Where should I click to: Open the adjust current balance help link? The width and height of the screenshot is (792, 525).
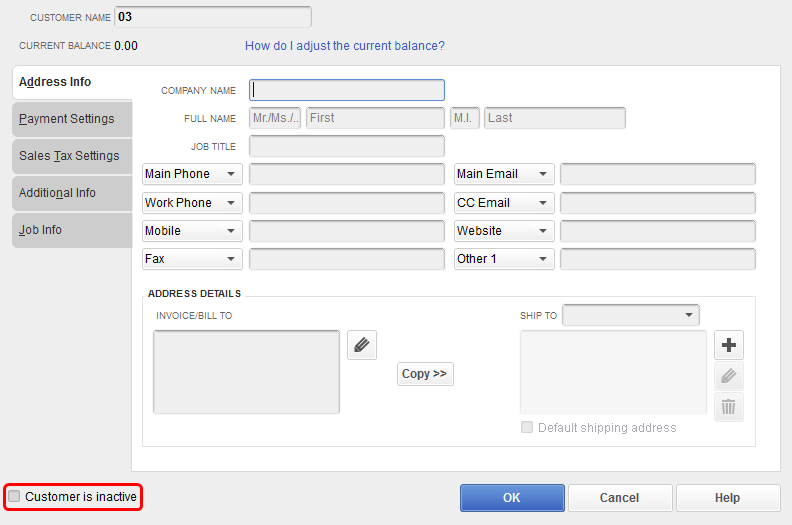[345, 46]
